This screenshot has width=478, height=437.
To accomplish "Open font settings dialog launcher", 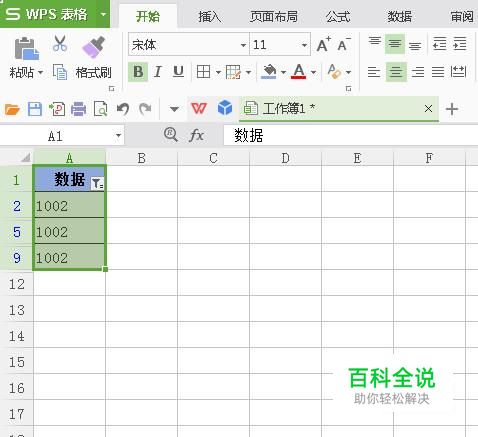I will click(348, 89).
